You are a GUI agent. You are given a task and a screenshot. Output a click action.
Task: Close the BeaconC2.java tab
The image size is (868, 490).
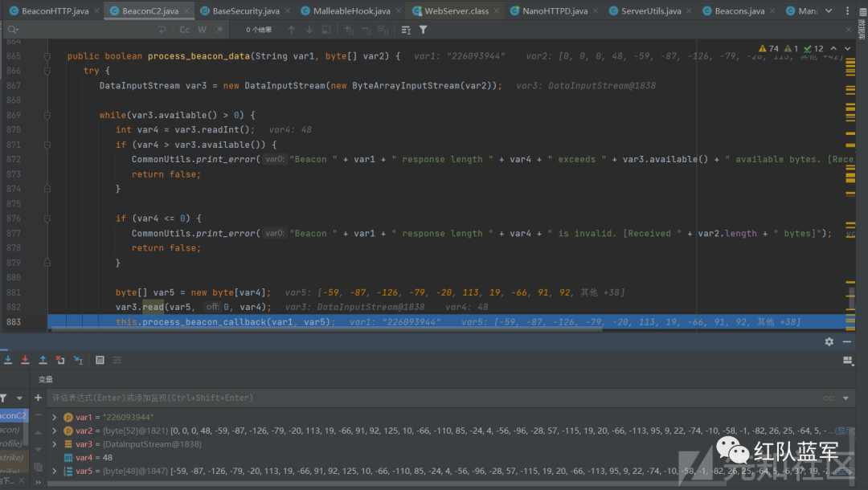(x=186, y=10)
